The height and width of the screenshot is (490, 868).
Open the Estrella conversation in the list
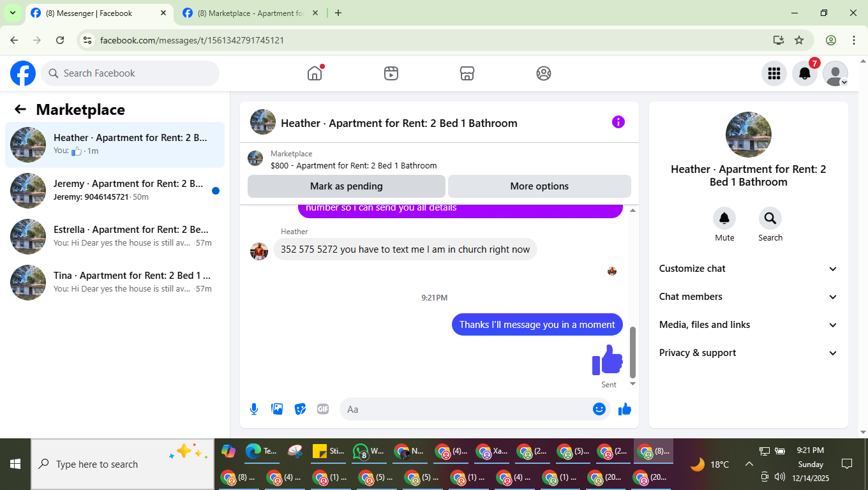coord(115,237)
